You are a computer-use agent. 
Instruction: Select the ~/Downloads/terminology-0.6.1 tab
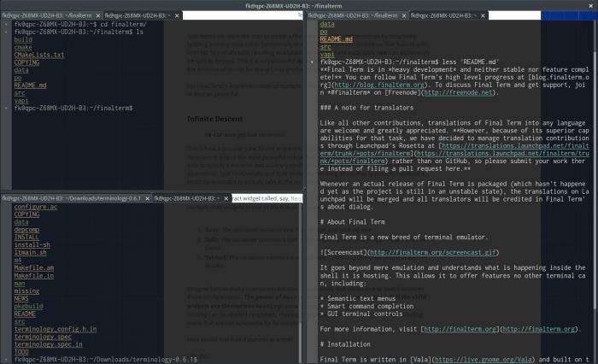point(72,199)
